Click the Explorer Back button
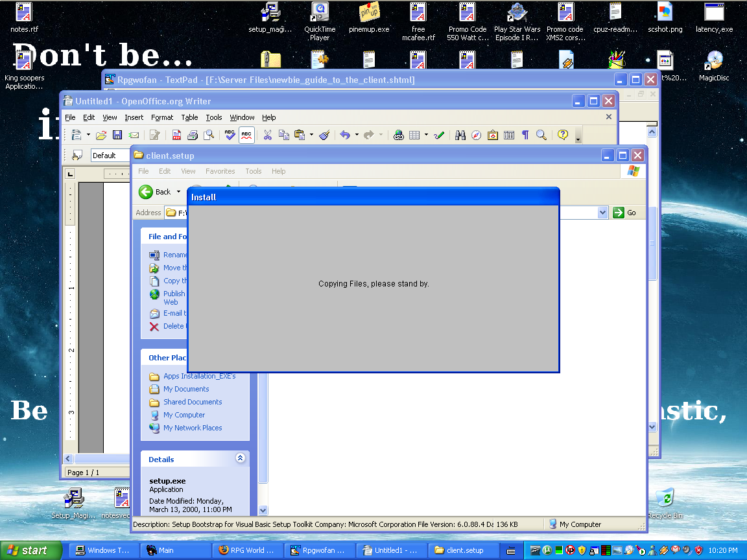The image size is (747, 560). click(x=155, y=192)
